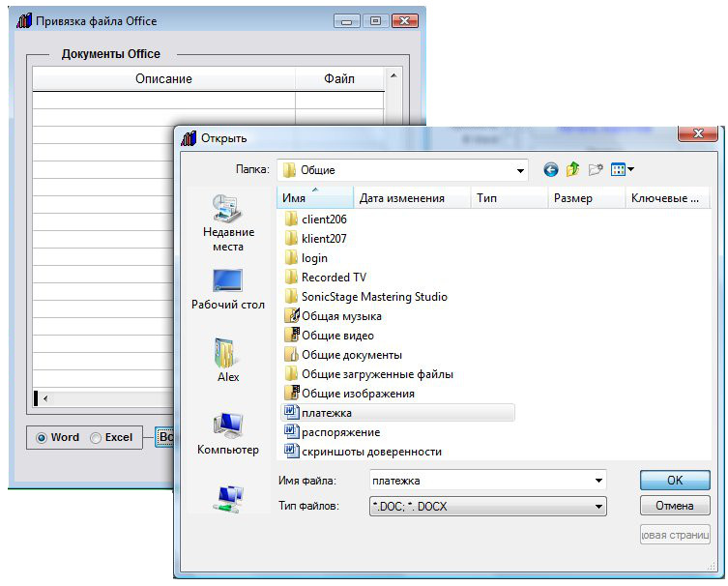Select the Recorded TV folder
Screen dimensions: 728x586
click(326, 278)
